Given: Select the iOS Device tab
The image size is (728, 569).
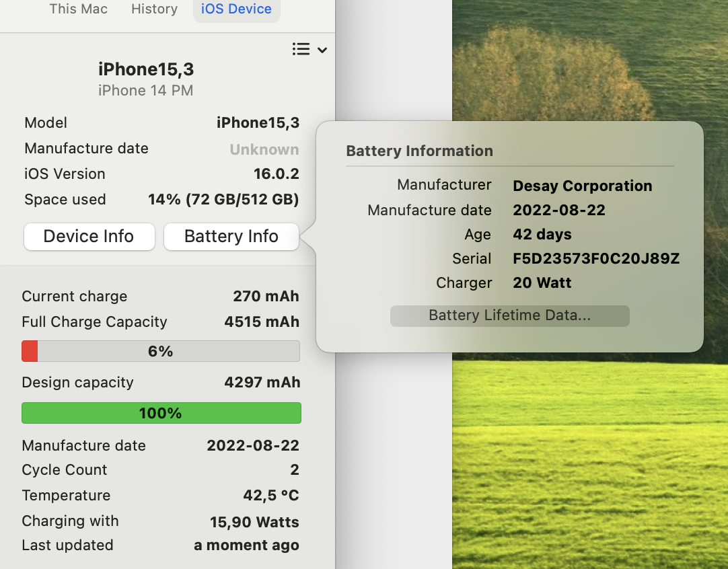Looking at the screenshot, I should click(x=236, y=9).
